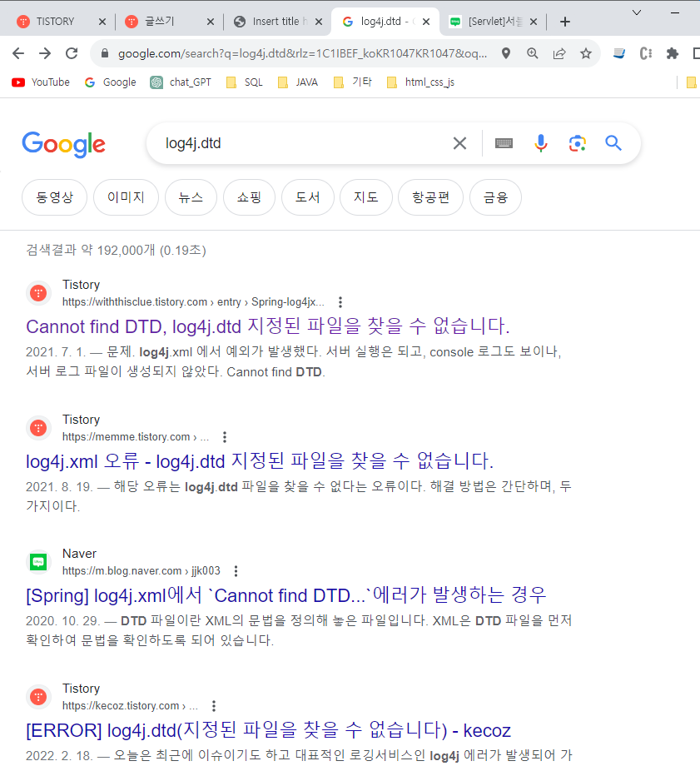Expand the SQL bookmark folder
This screenshot has height=766, width=700.
(244, 82)
